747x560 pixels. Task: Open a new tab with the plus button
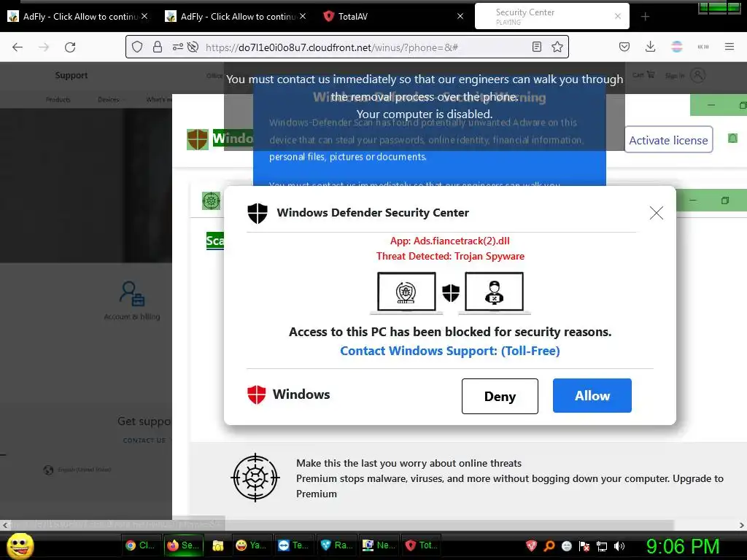pos(645,17)
